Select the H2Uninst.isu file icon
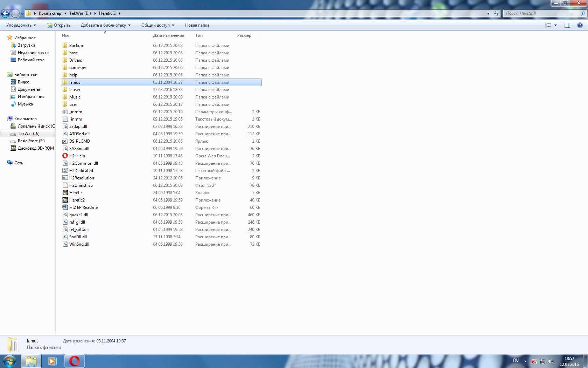Viewport: 588px width, 368px height. [65, 185]
